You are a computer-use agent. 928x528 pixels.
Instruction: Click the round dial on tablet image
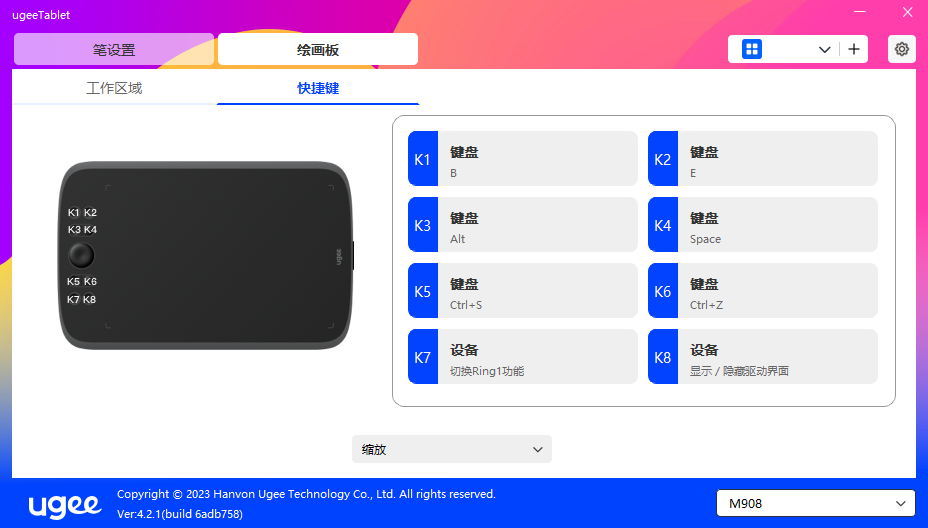pyautogui.click(x=81, y=255)
